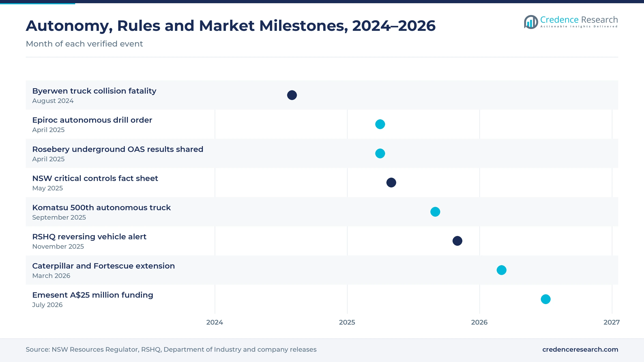Screen dimensions: 644x362
Task: Click the 2025 axis label
Action: click(x=347, y=322)
